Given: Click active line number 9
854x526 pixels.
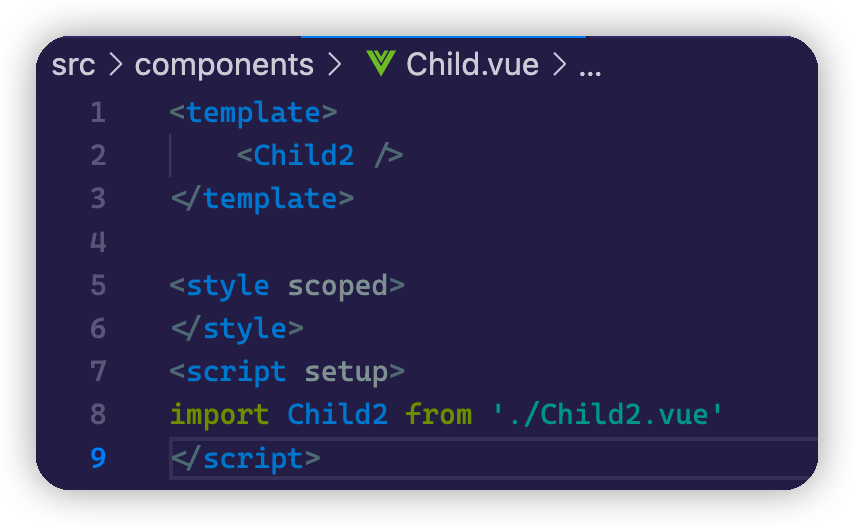Looking at the screenshot, I should [x=97, y=458].
